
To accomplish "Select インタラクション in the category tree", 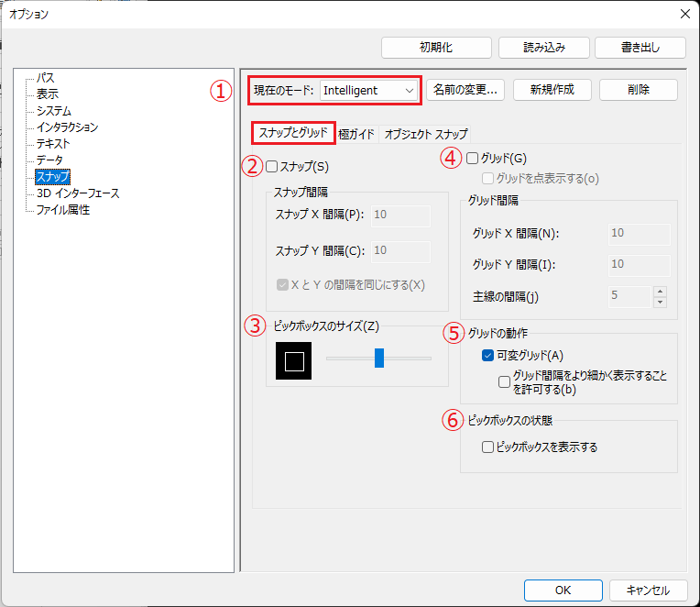I will point(67,127).
